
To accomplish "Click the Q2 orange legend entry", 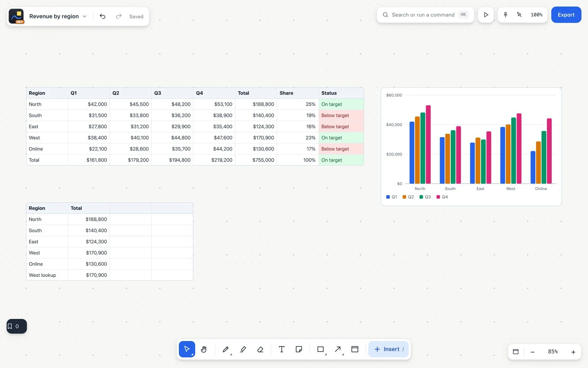I will (408, 197).
